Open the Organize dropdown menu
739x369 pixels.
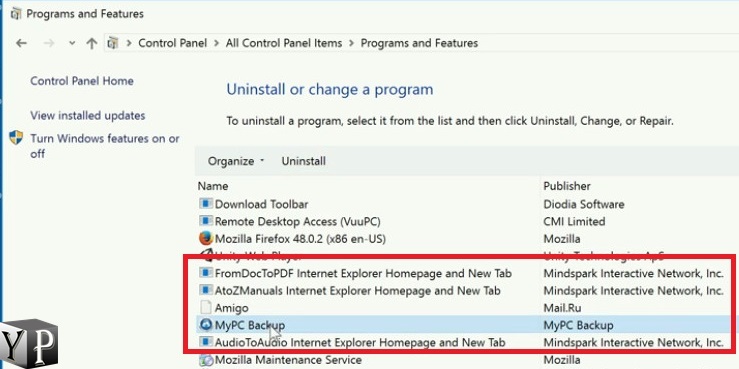(x=236, y=161)
